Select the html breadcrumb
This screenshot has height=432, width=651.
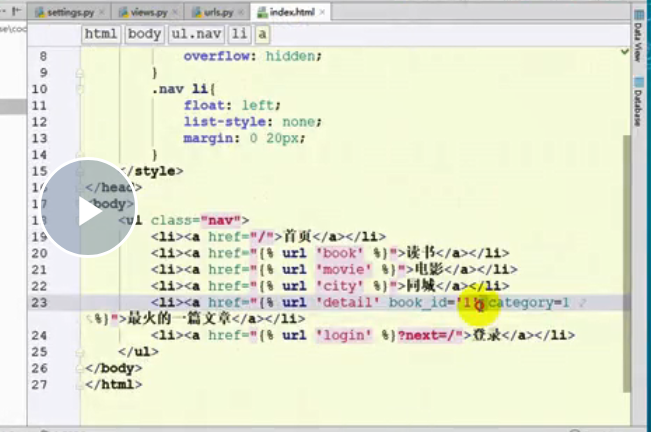(x=101, y=34)
